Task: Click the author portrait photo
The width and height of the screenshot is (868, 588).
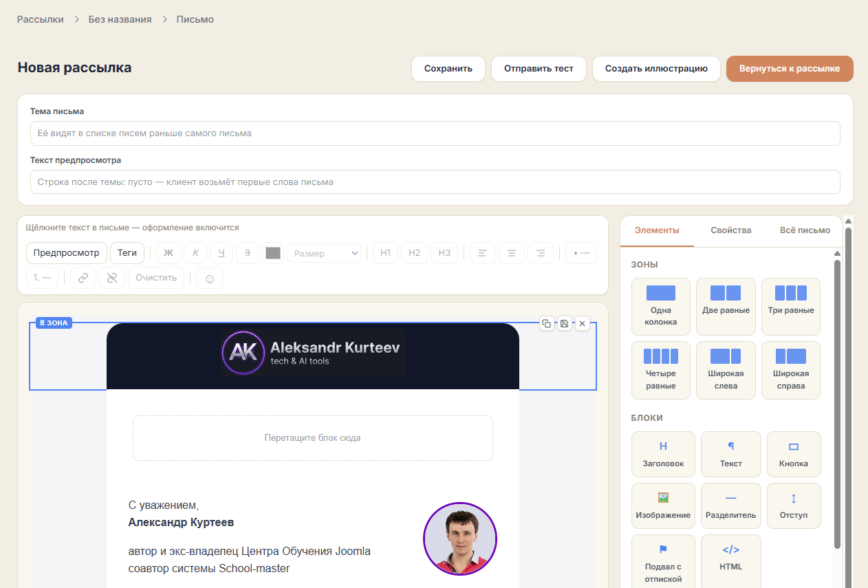Action: [460, 538]
